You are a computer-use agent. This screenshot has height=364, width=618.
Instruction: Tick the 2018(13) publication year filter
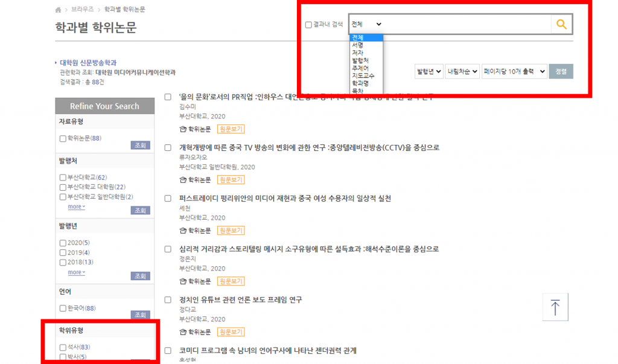pyautogui.click(x=63, y=262)
